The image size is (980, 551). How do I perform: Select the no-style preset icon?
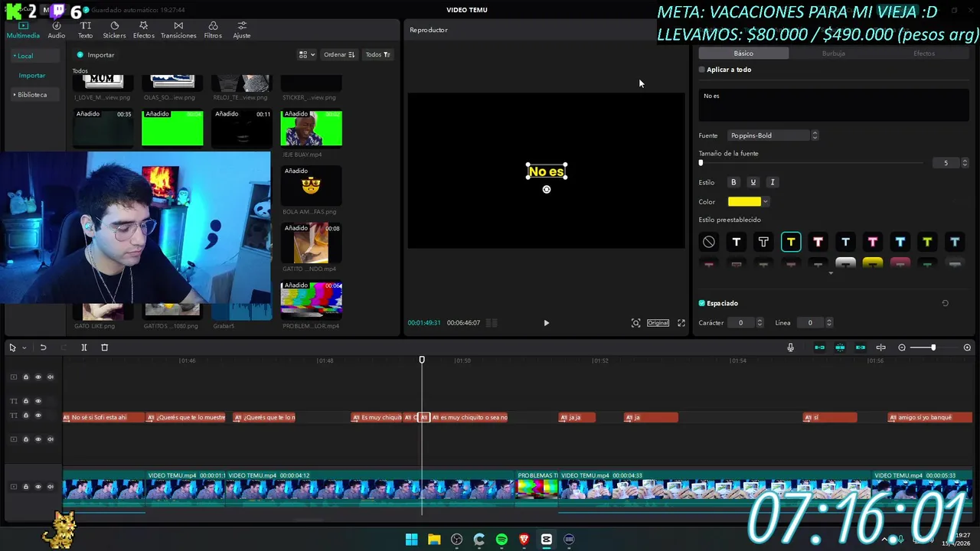click(709, 243)
